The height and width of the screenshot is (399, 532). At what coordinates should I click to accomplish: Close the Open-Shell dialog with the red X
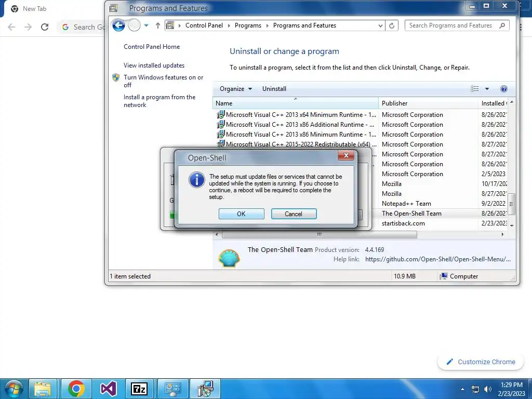point(346,155)
